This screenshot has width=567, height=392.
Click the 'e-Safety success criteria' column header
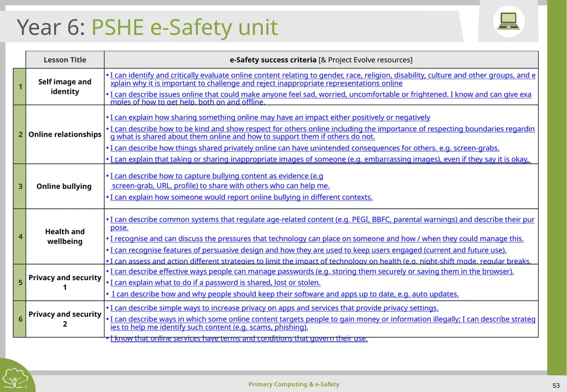tap(321, 60)
